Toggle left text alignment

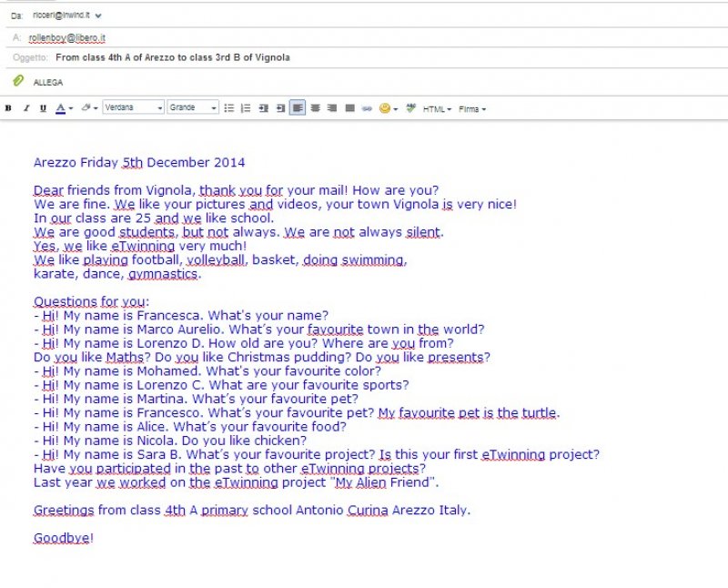[298, 108]
